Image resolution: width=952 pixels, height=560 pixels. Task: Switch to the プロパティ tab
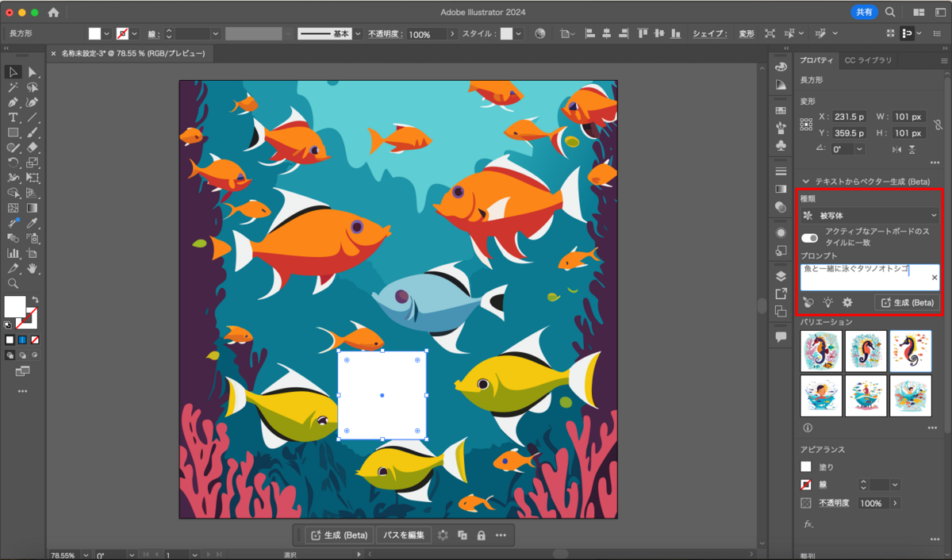[x=816, y=60]
